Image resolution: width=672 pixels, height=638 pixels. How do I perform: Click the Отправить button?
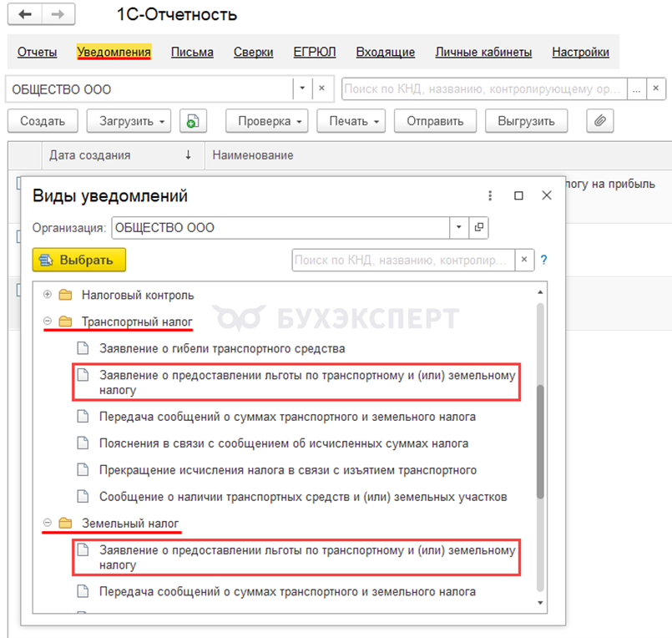click(x=435, y=121)
